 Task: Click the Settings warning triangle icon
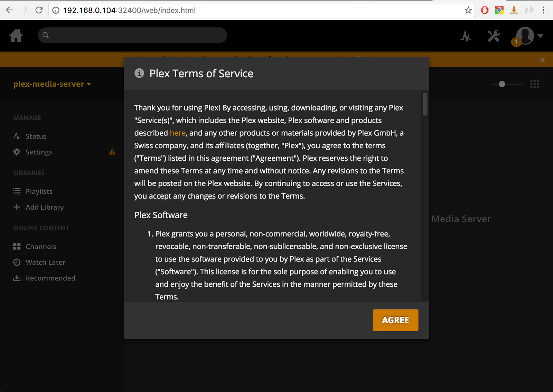[x=112, y=152]
